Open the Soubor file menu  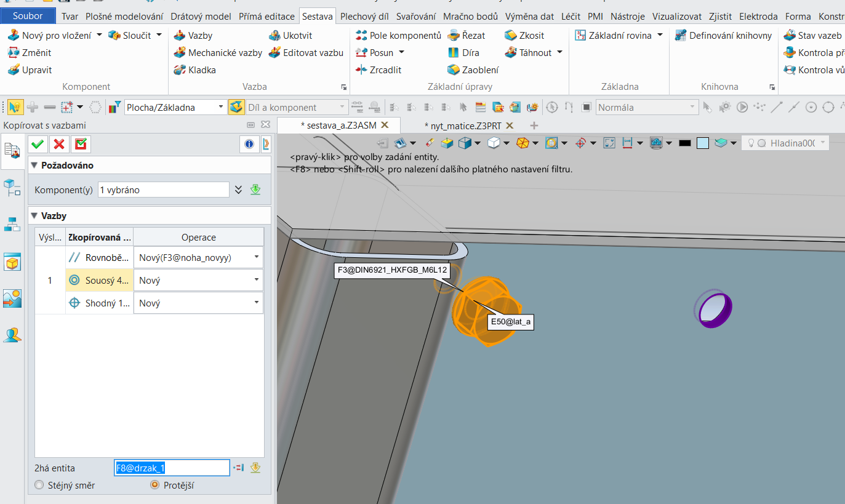tap(28, 16)
